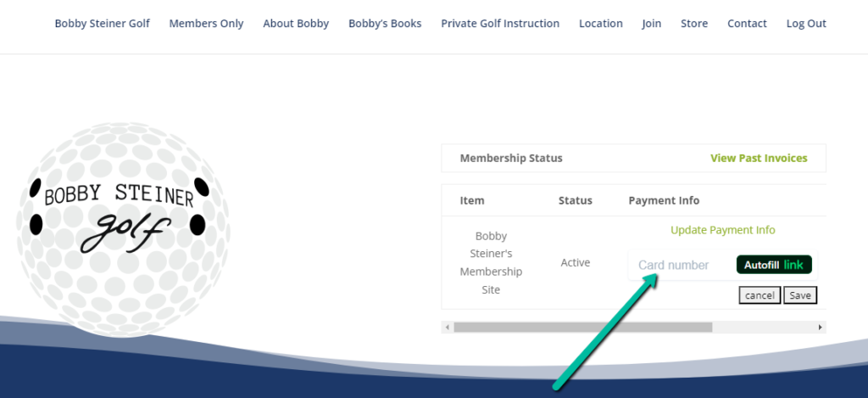The image size is (868, 398).
Task: Click the Payment Info column header
Action: [664, 200]
